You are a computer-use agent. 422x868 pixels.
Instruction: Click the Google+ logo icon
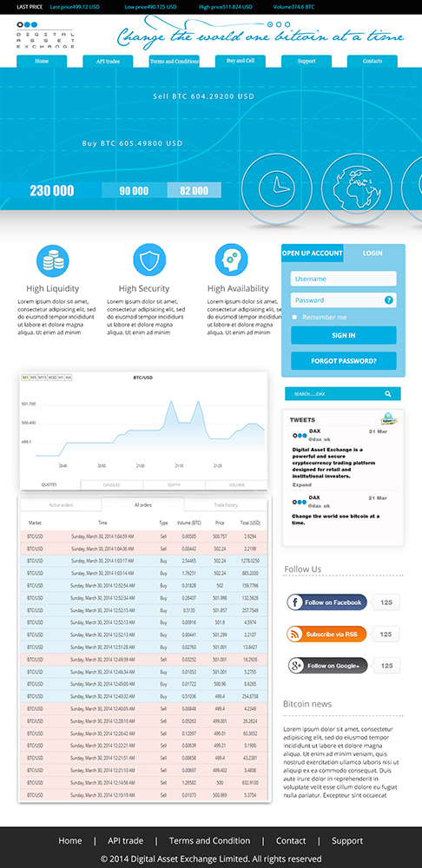pos(297,666)
